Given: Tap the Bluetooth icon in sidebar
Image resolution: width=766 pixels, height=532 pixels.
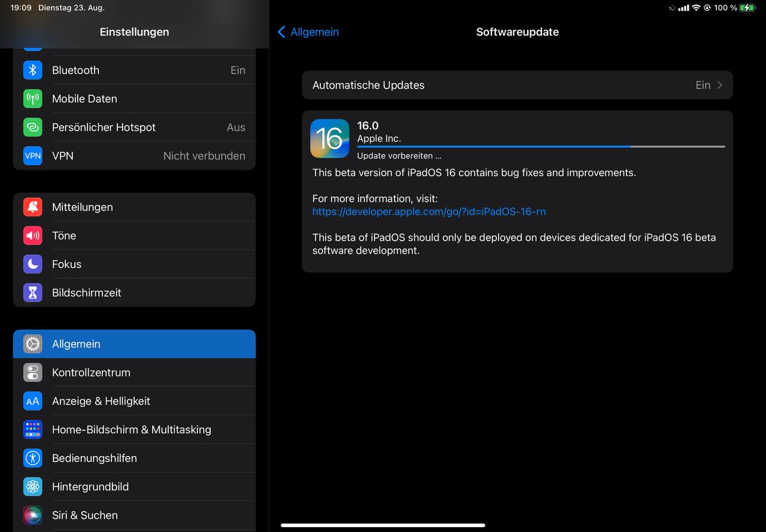Looking at the screenshot, I should tap(33, 70).
